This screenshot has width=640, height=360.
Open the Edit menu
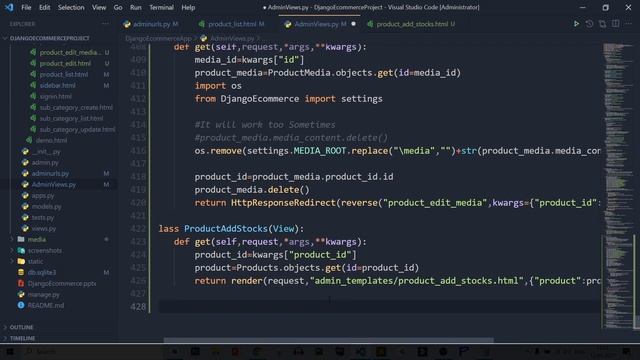[x=44, y=7]
